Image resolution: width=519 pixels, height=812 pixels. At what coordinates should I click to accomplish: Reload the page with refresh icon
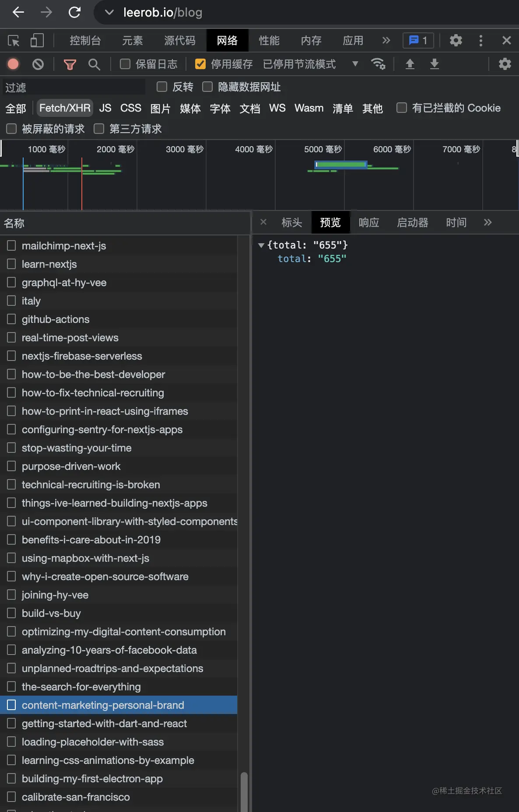coord(75,12)
